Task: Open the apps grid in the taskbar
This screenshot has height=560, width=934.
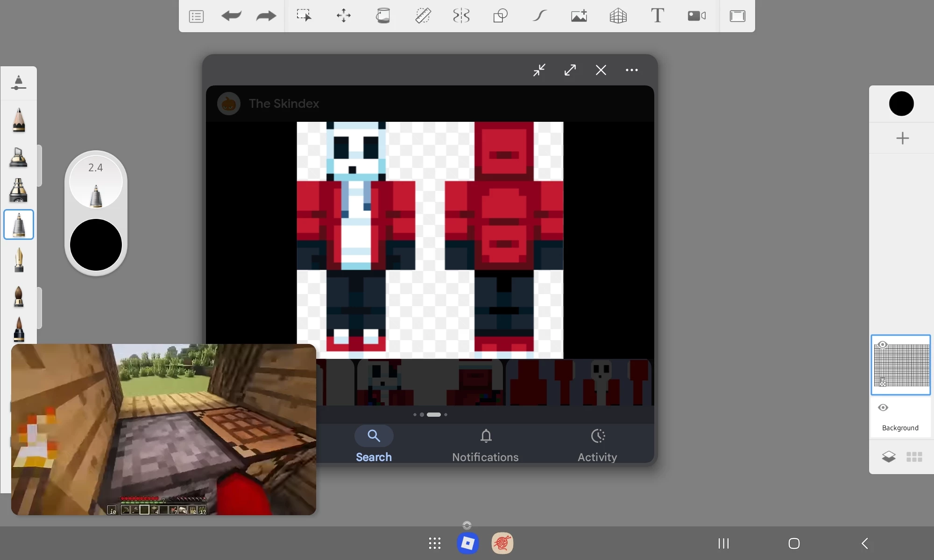Action: (435, 543)
